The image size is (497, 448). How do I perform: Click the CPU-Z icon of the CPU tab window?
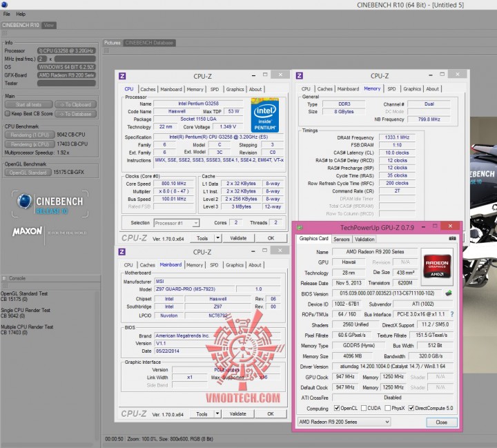pyautogui.click(x=122, y=76)
